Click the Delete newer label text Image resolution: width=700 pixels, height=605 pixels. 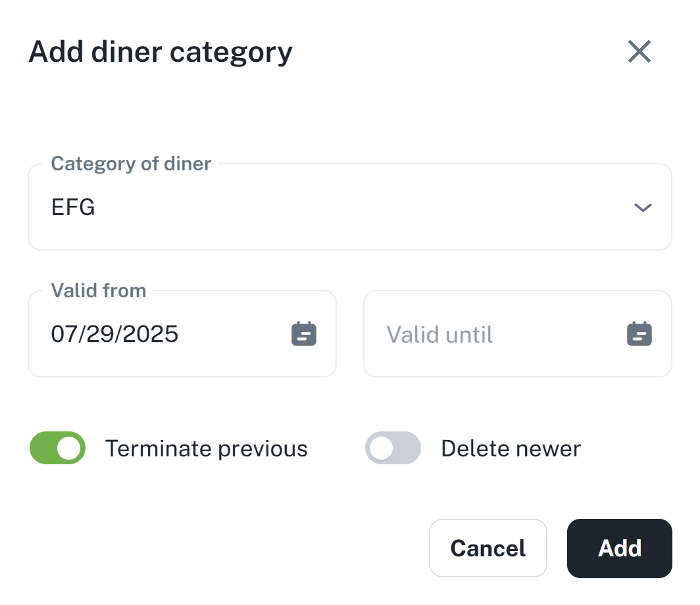click(x=511, y=448)
